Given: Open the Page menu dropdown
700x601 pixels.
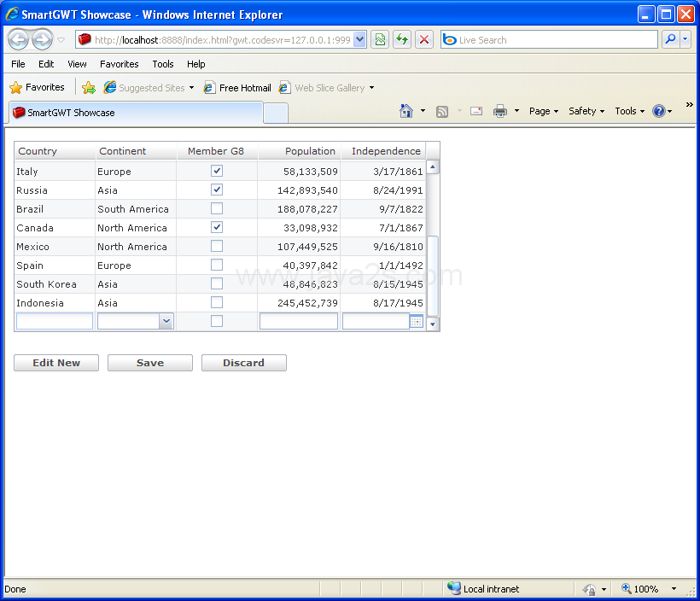Looking at the screenshot, I should pos(544,111).
